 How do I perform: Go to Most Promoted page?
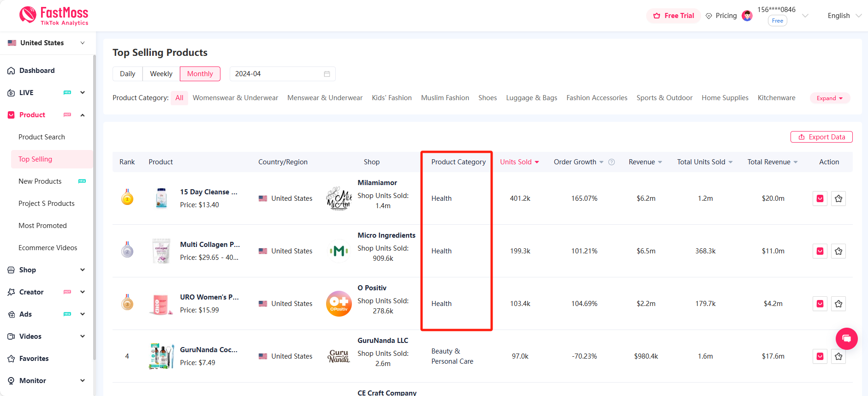[42, 226]
